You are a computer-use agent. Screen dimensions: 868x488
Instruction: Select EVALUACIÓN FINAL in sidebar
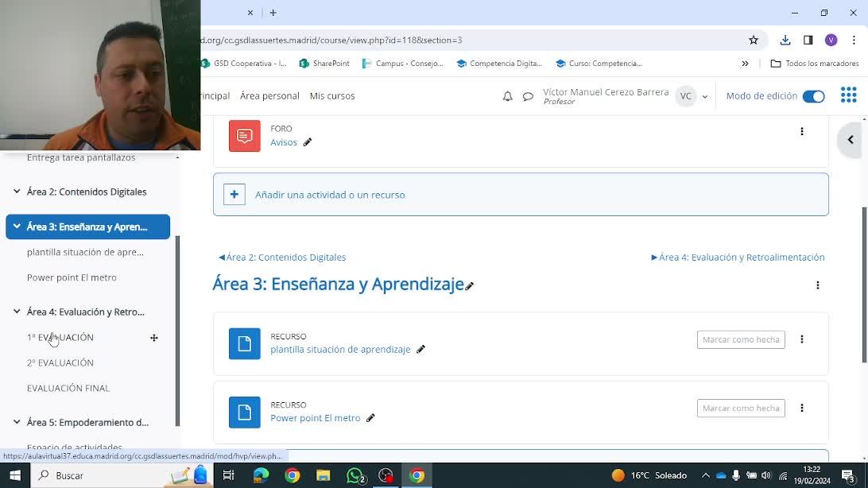point(68,389)
